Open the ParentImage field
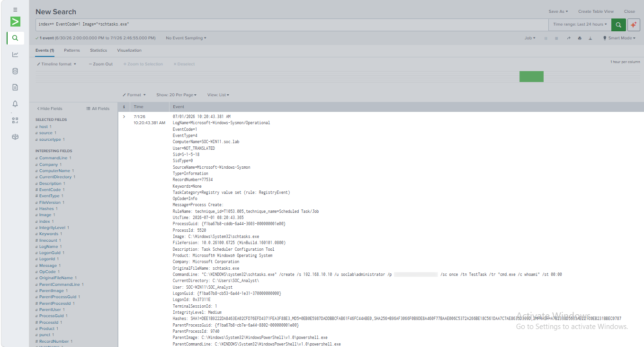 pos(52,291)
